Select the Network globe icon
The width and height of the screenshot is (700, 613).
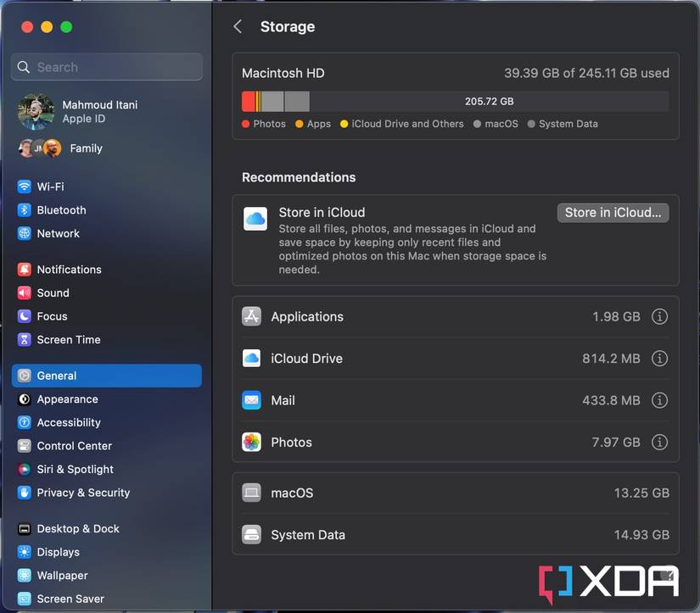click(24, 233)
